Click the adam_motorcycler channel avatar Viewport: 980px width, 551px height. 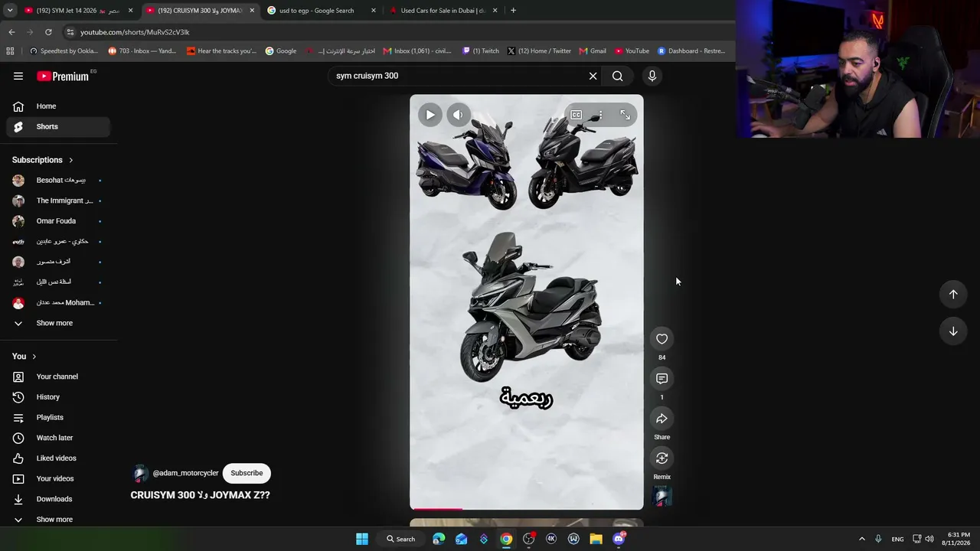pos(140,473)
